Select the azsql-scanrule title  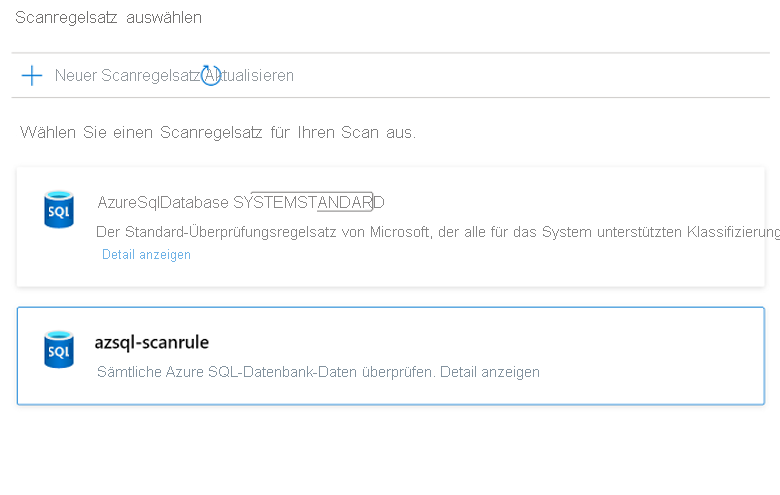click(152, 342)
